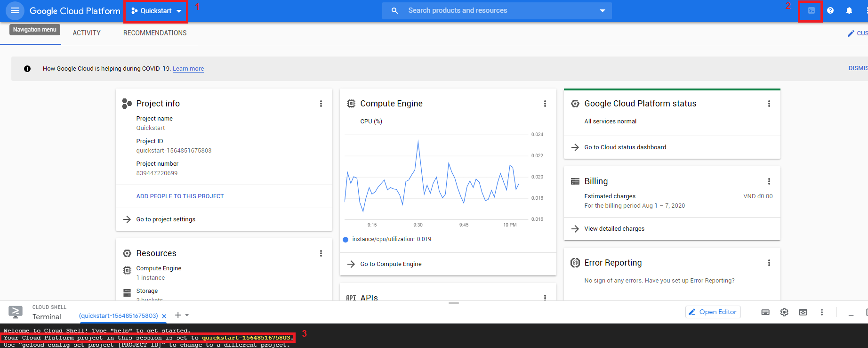Open the main navigation hamburger menu
The height and width of the screenshot is (348, 868).
tap(15, 10)
